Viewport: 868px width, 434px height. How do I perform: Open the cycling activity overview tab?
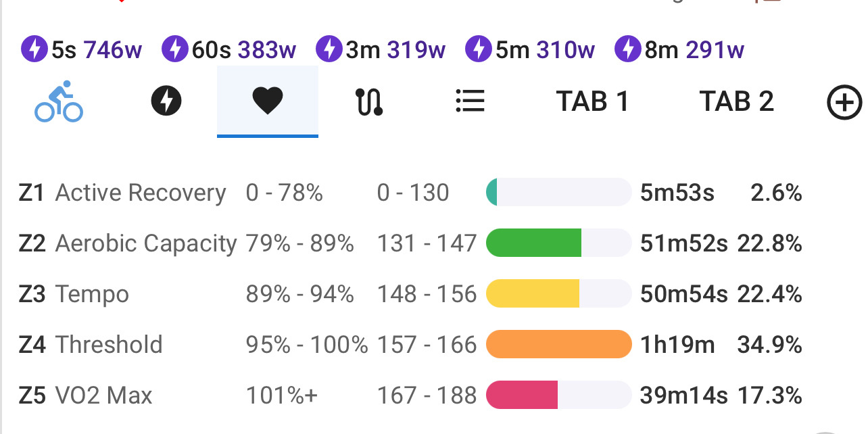[x=59, y=101]
